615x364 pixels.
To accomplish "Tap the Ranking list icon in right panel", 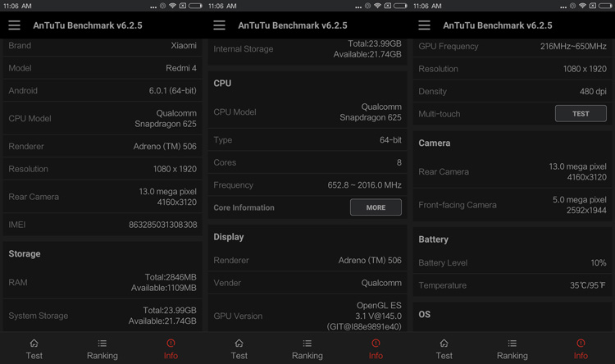I will [x=512, y=344].
